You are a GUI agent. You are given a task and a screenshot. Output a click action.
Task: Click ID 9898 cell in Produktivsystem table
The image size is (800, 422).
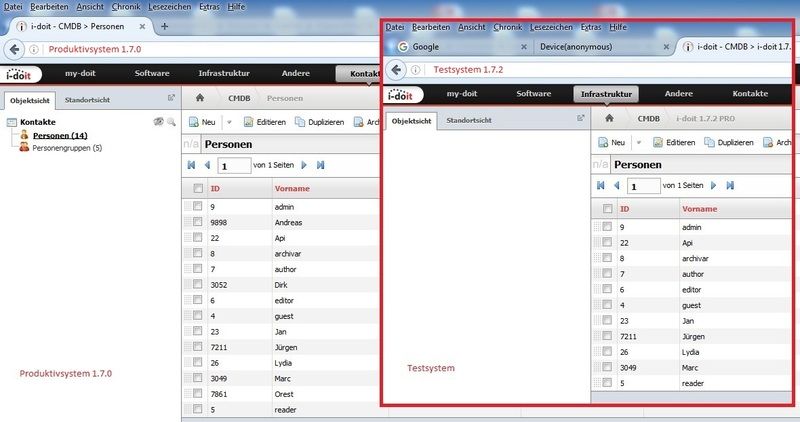pyautogui.click(x=218, y=222)
